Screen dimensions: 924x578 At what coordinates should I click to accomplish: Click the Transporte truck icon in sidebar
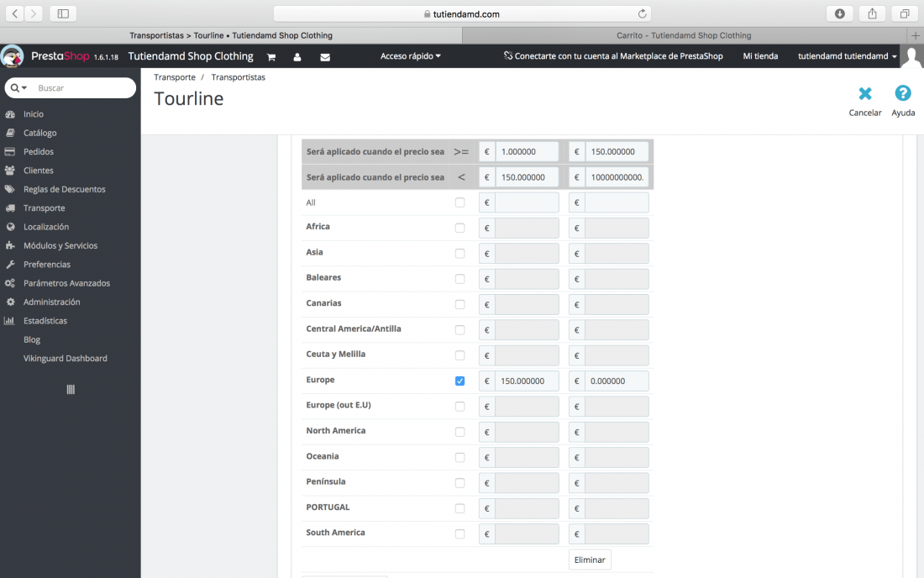pyautogui.click(x=10, y=208)
